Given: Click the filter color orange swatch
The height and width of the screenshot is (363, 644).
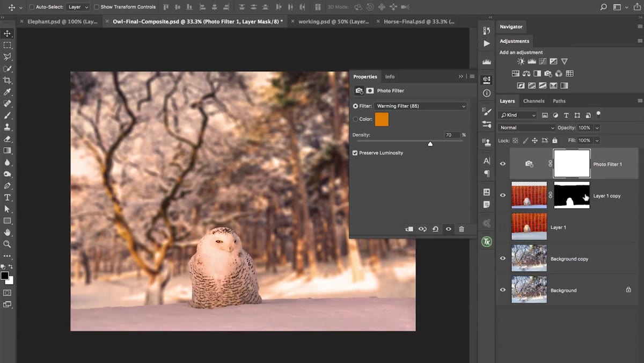Looking at the screenshot, I should 382,119.
